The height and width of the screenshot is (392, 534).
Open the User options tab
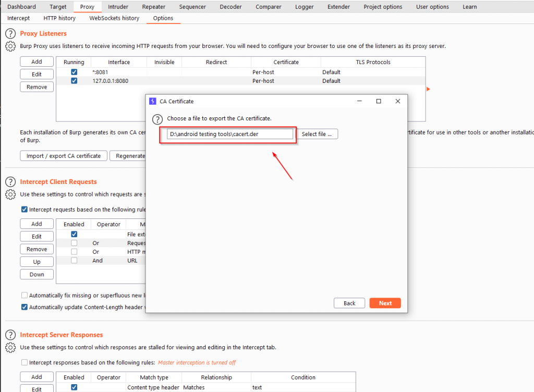point(432,7)
